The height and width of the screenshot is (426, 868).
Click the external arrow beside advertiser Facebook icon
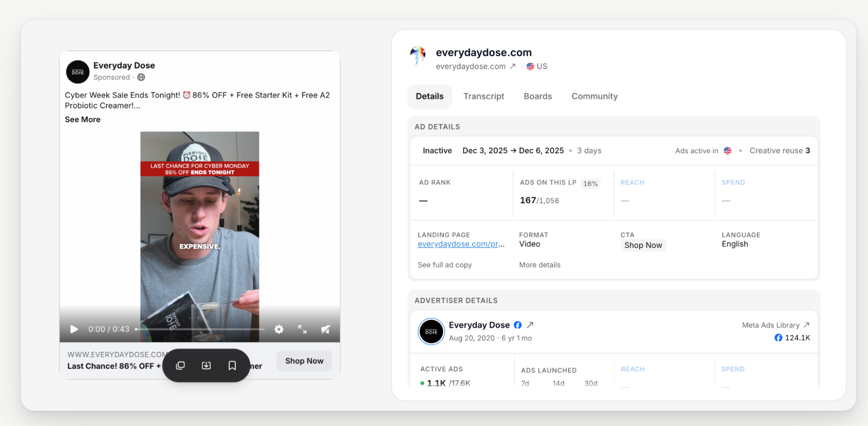[x=530, y=325]
